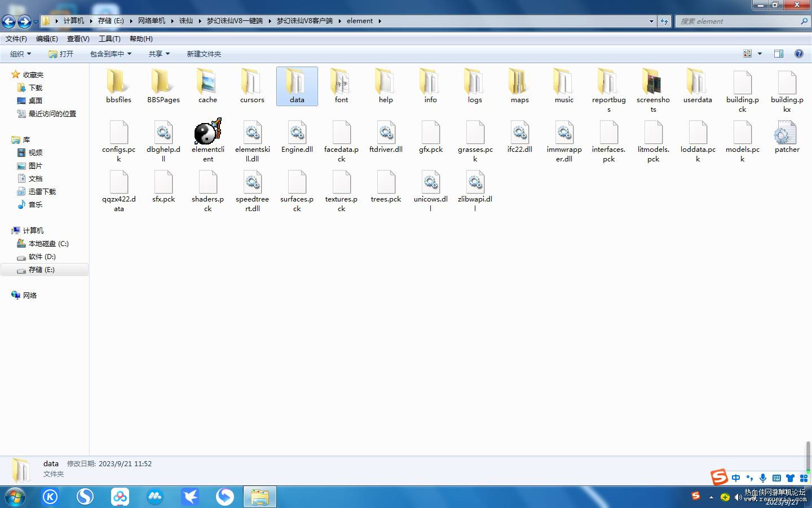
Task: Select the dbghelp.dll file icon
Action: pos(163,132)
